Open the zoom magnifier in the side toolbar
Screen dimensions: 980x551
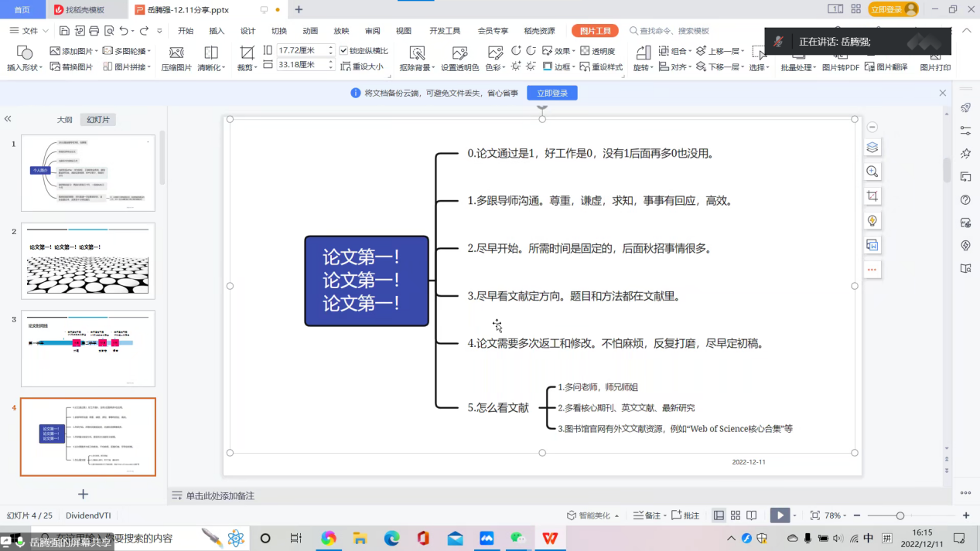[x=872, y=172]
